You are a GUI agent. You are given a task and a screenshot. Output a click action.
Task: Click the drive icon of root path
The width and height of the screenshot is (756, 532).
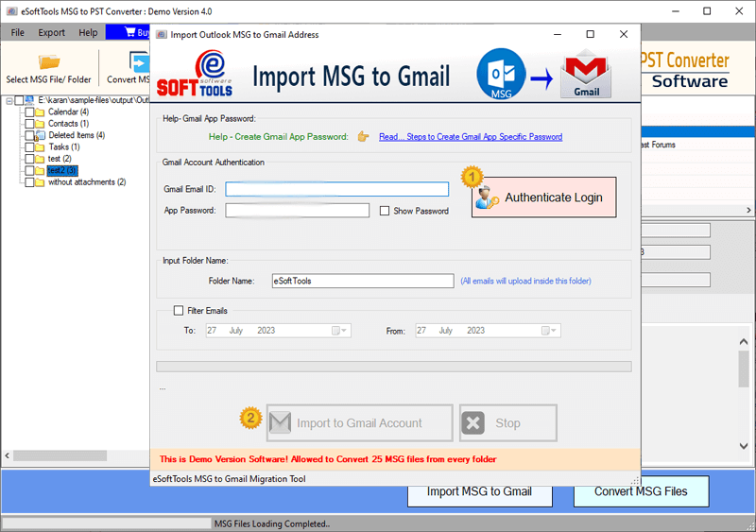29,100
